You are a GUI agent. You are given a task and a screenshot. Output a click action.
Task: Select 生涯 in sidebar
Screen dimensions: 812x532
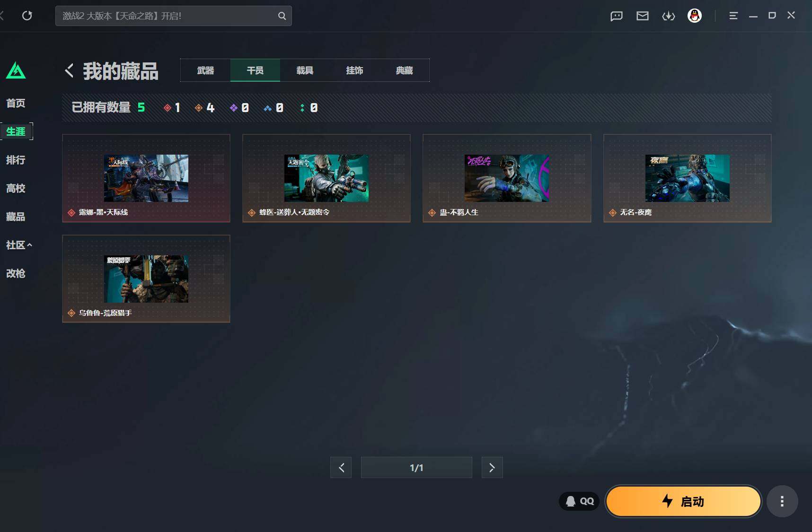16,131
